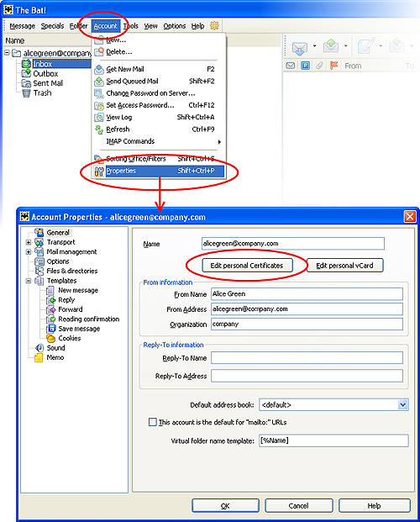Click the Save message disk icon
The width and height of the screenshot is (420, 522).
tap(51, 329)
